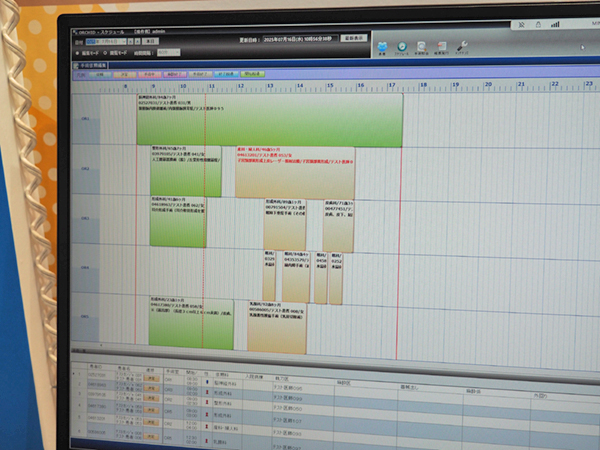Select the beige OR5 breast surgery block
This screenshot has width=600, height=450.
pos(277,328)
